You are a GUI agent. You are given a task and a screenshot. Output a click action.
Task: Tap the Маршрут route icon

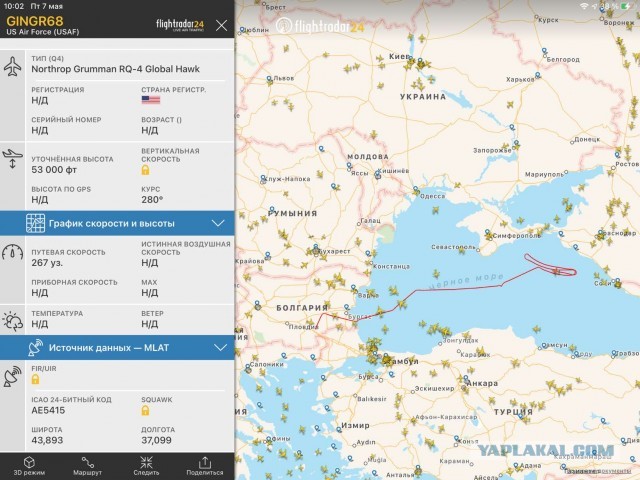tap(87, 462)
